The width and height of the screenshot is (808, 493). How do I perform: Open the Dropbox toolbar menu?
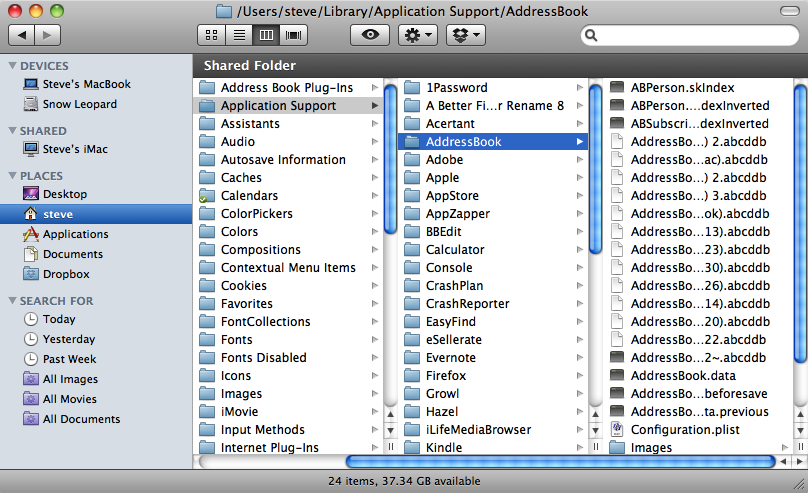tap(466, 35)
